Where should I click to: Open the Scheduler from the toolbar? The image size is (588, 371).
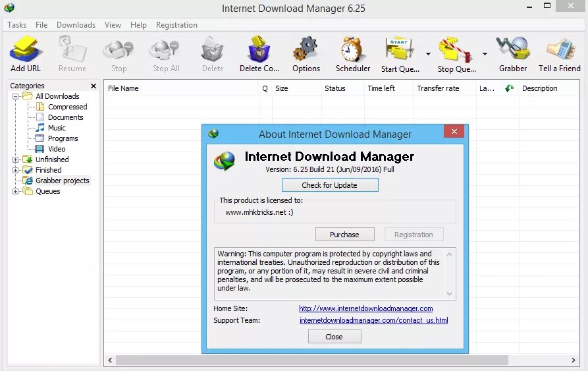click(x=352, y=53)
